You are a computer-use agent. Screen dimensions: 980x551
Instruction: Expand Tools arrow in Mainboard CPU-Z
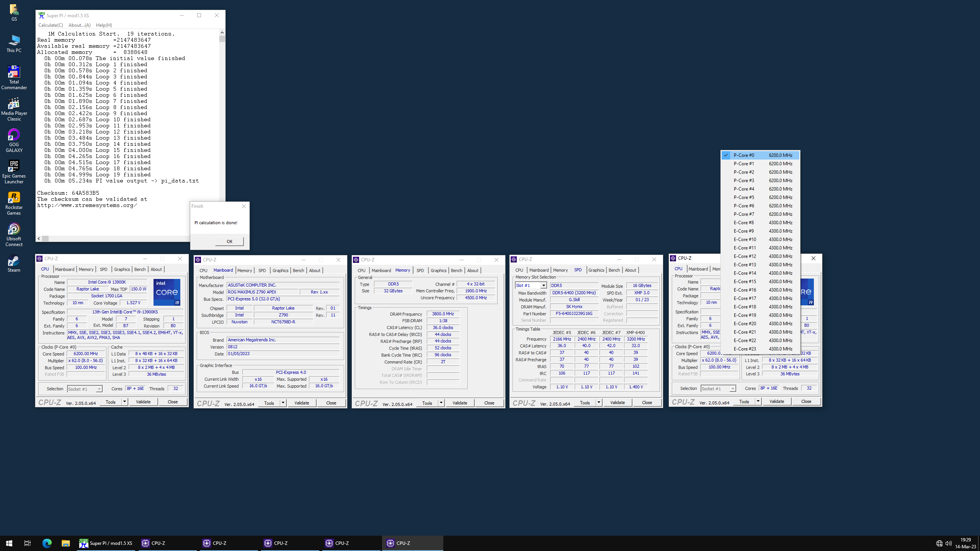283,403
